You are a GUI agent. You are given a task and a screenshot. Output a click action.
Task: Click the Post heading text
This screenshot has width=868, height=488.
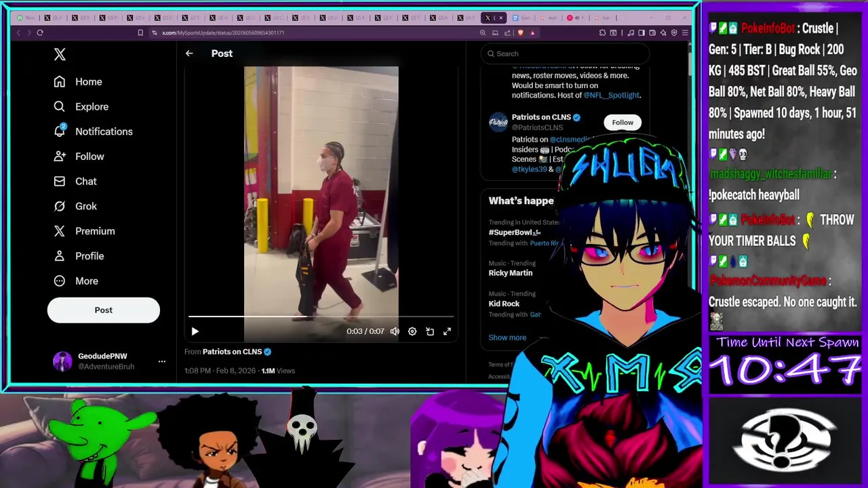[x=222, y=54]
